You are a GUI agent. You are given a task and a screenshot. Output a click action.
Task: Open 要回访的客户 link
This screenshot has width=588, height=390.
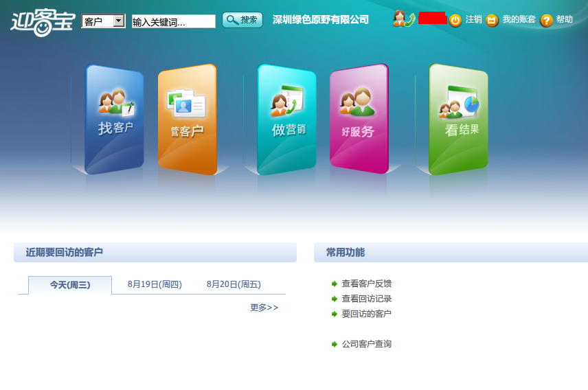pos(366,314)
